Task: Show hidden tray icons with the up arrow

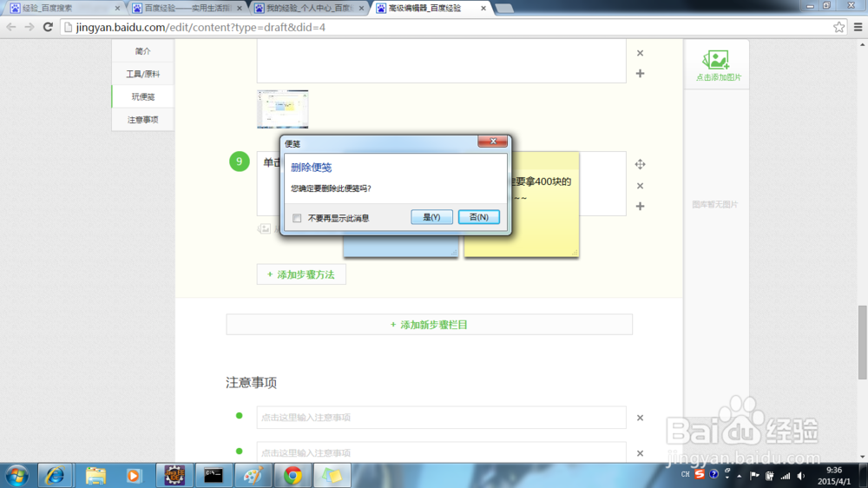Action: [x=739, y=476]
